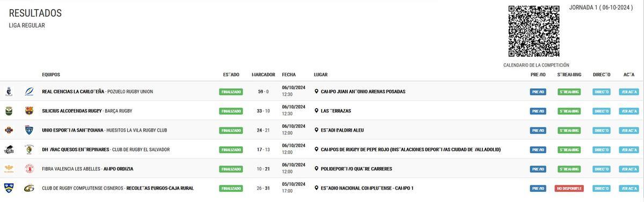Click the 'Polideportivo Quatre Carreres' venue name
644x202 pixels.
pyautogui.click(x=356, y=169)
